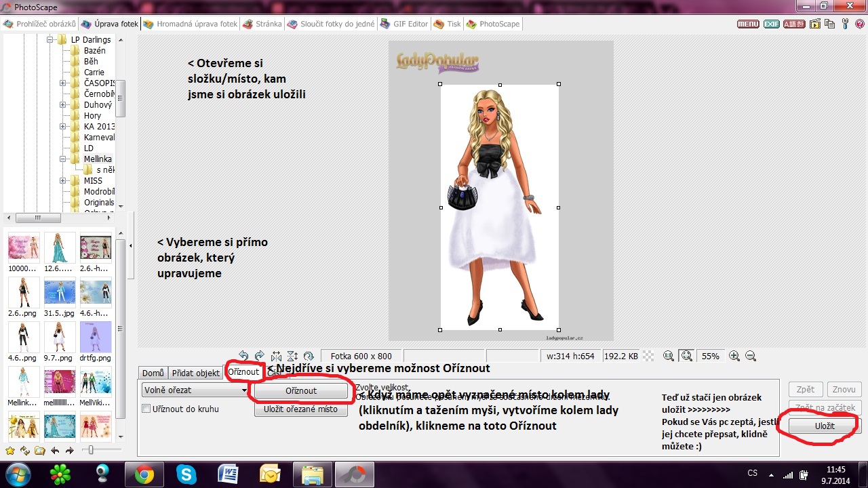
Task: Switch to the 'Přidat objekt' tab
Action: pyautogui.click(x=195, y=373)
